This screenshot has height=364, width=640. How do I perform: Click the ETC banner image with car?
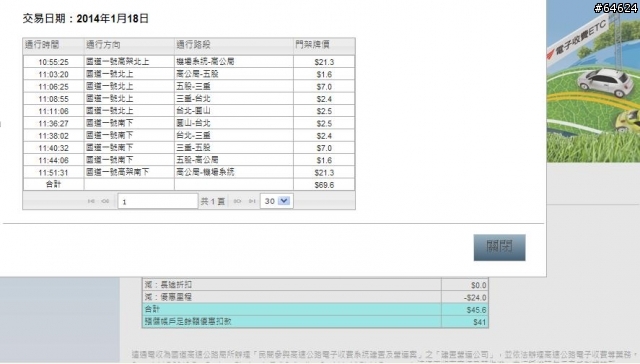tap(593, 82)
